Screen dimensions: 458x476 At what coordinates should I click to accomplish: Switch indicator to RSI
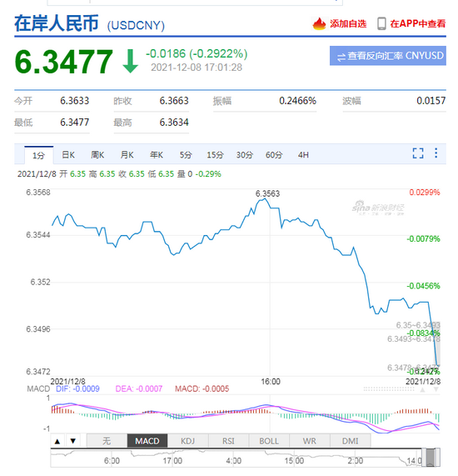pyautogui.click(x=228, y=441)
